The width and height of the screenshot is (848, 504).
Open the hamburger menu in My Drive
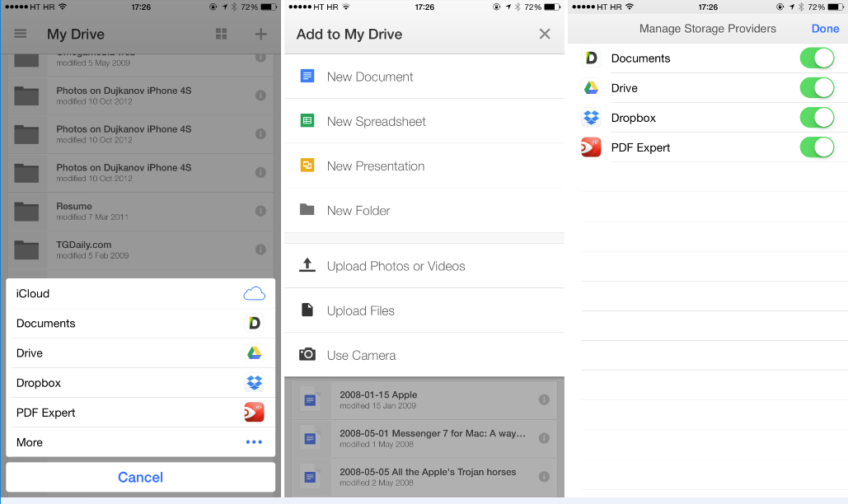[x=20, y=34]
